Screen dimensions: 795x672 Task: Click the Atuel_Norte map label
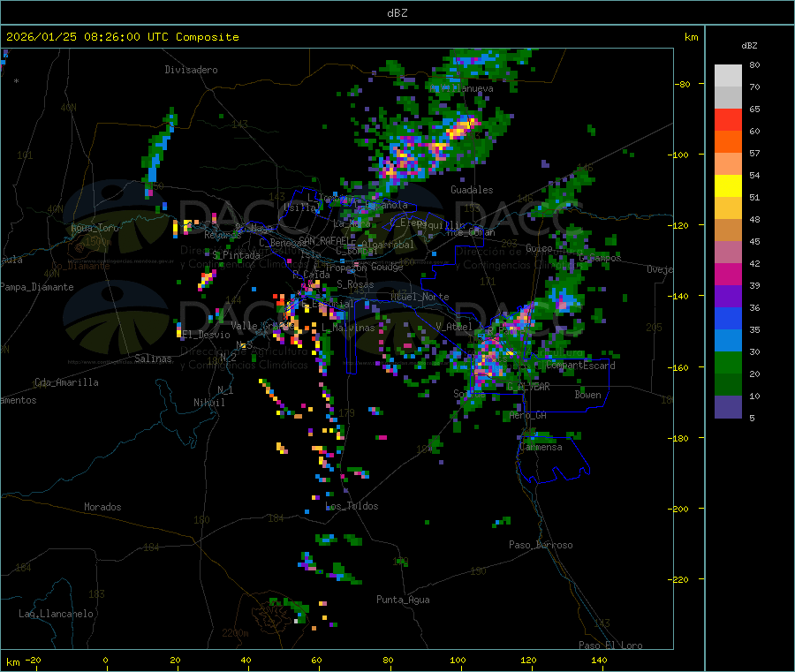[x=420, y=297]
